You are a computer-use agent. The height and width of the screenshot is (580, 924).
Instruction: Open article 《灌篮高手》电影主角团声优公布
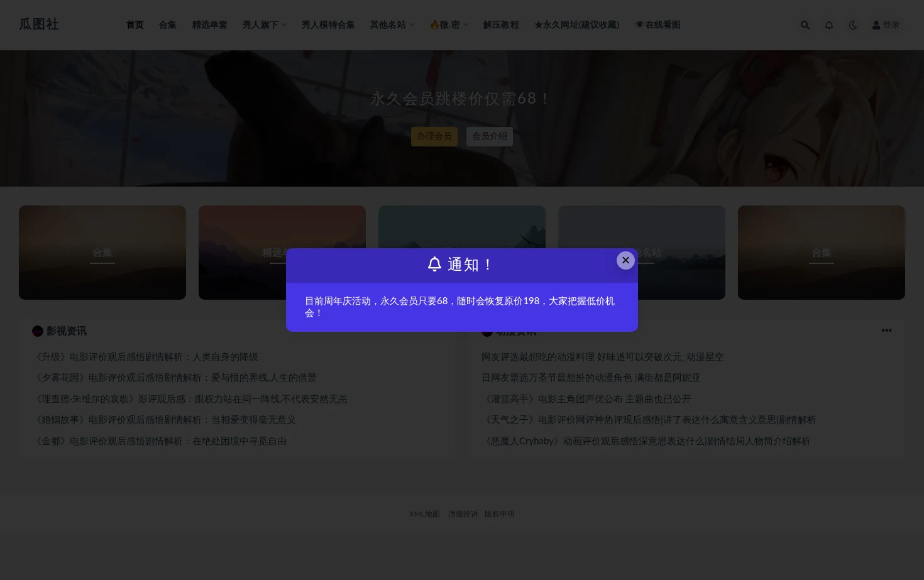(586, 399)
